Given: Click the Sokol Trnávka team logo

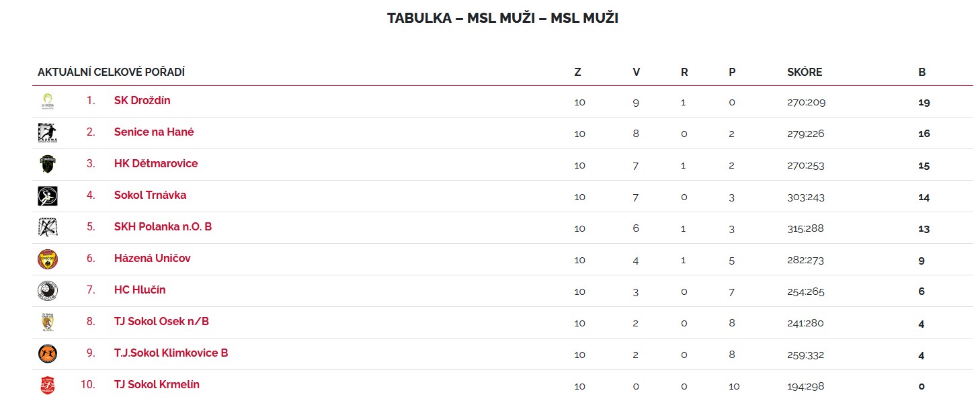Looking at the screenshot, I should pyautogui.click(x=48, y=196).
